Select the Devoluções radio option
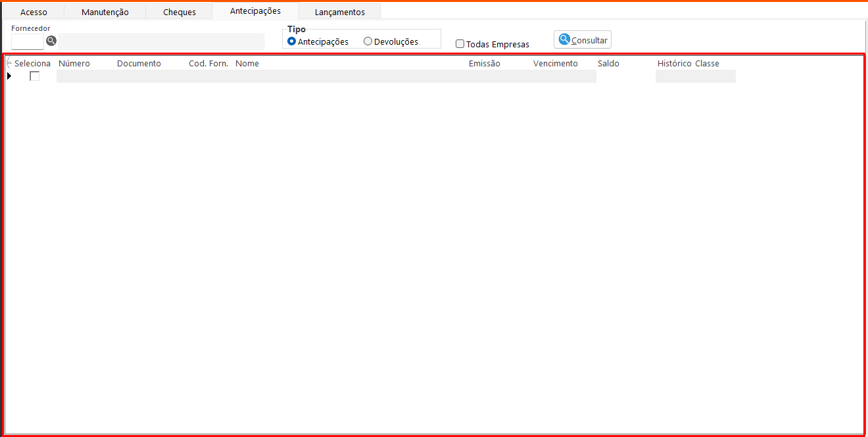 pos(368,41)
